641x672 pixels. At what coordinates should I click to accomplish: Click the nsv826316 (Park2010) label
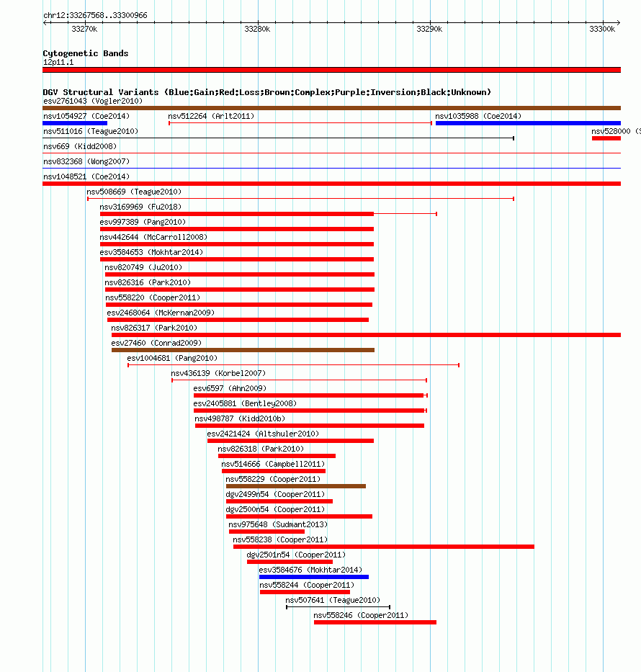click(148, 282)
